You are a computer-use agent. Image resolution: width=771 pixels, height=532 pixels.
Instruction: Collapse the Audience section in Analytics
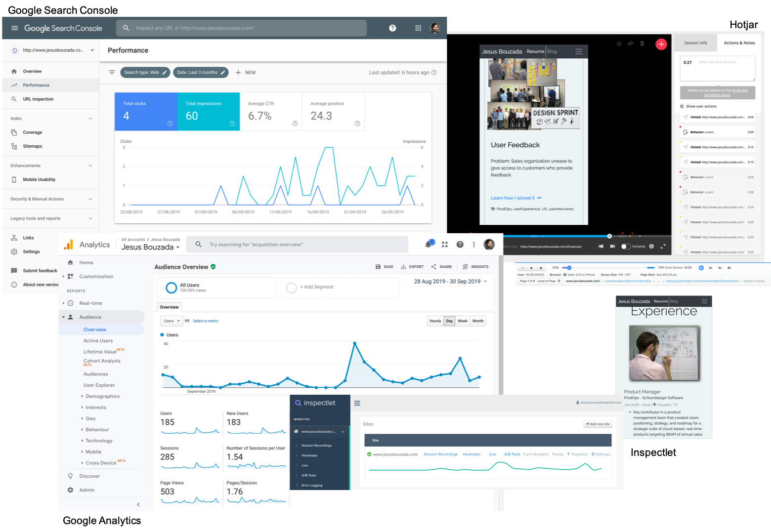63,317
